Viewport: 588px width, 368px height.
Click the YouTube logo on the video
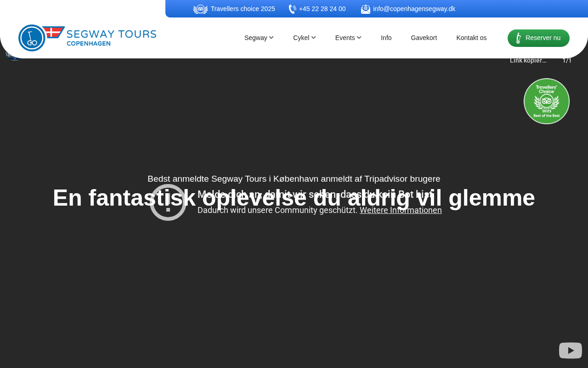coord(570,351)
